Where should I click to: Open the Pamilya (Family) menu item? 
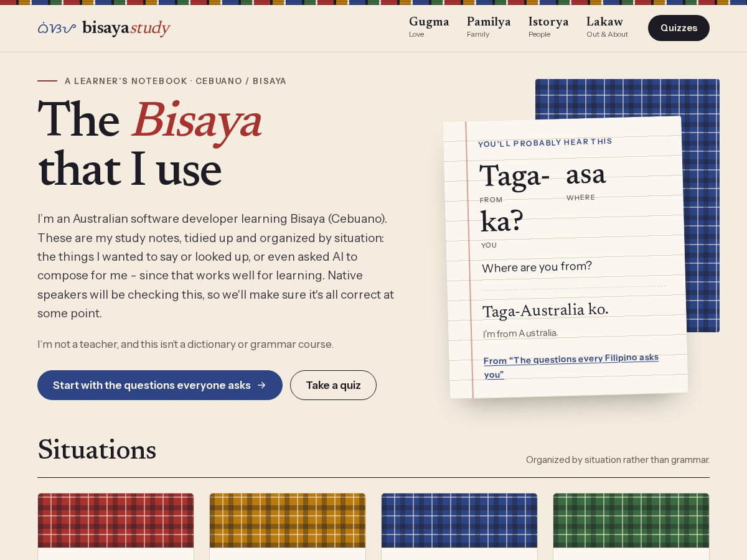click(x=489, y=27)
